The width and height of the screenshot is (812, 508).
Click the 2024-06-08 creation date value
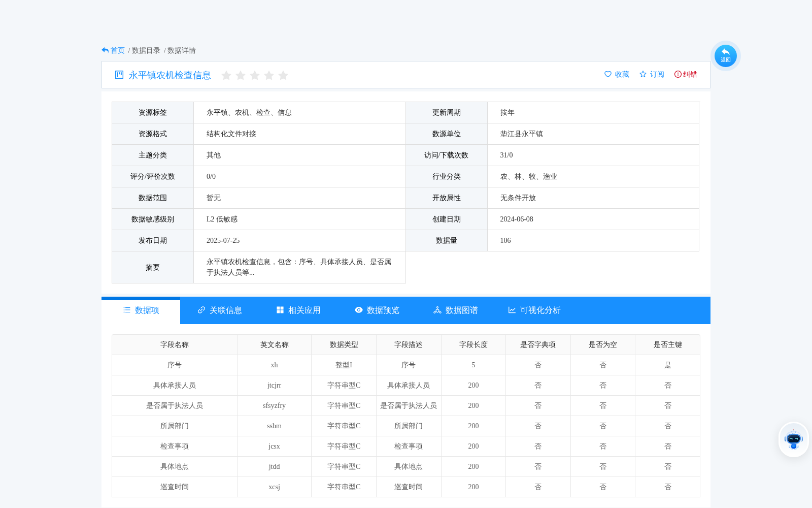point(517,219)
